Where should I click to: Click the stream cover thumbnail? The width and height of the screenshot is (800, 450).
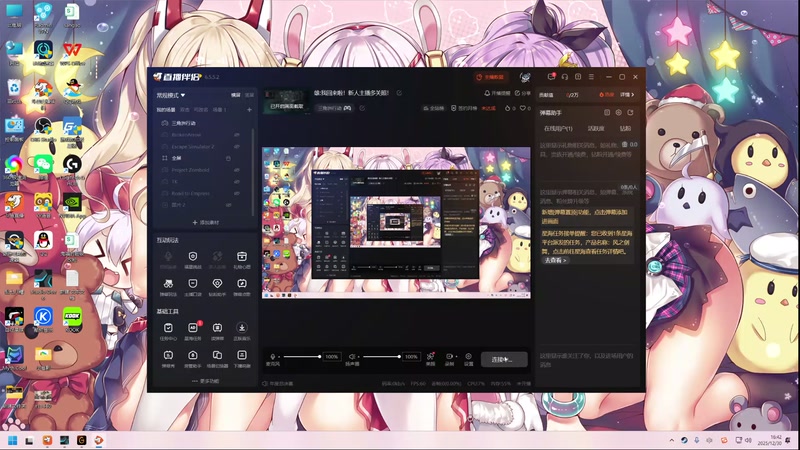click(286, 101)
